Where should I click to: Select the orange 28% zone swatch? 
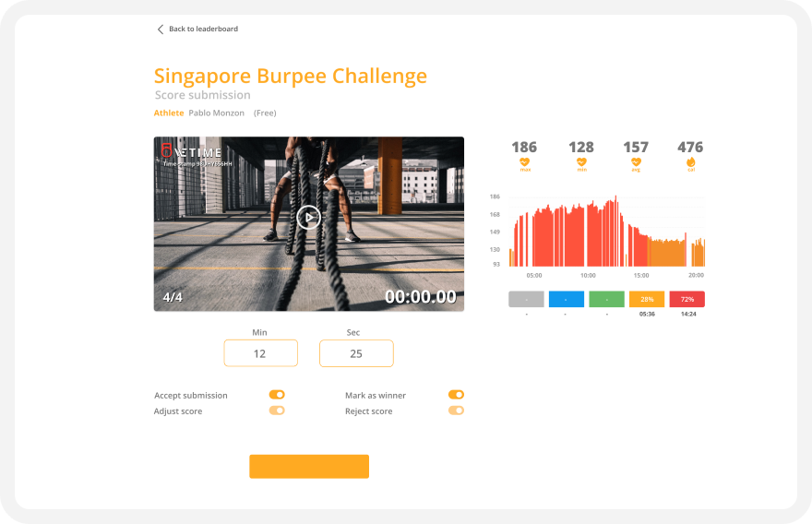point(647,299)
